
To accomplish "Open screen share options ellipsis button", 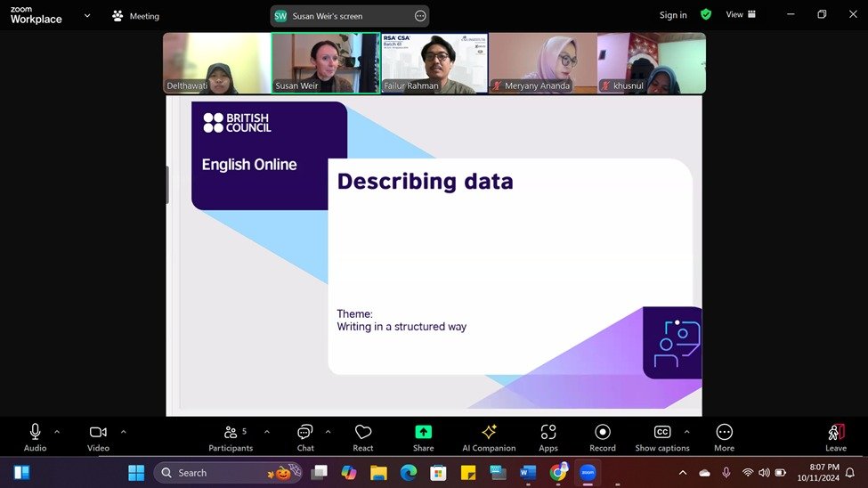I will (420, 16).
